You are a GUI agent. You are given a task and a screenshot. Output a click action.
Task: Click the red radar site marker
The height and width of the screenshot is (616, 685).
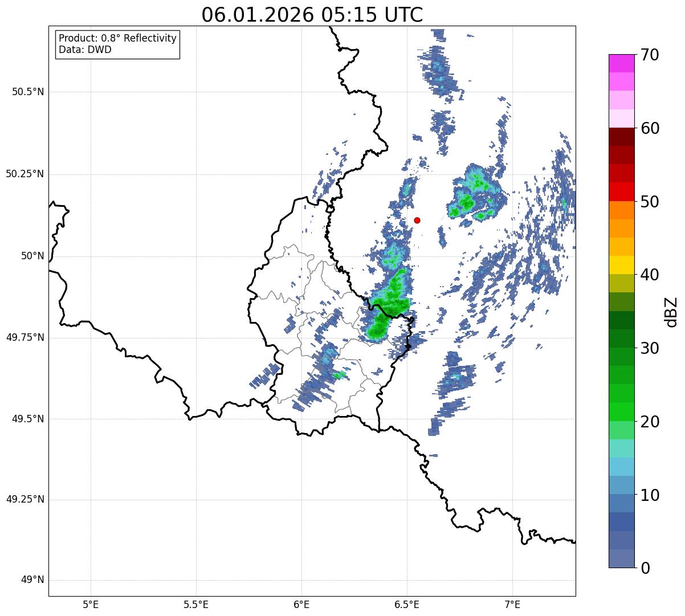(417, 220)
